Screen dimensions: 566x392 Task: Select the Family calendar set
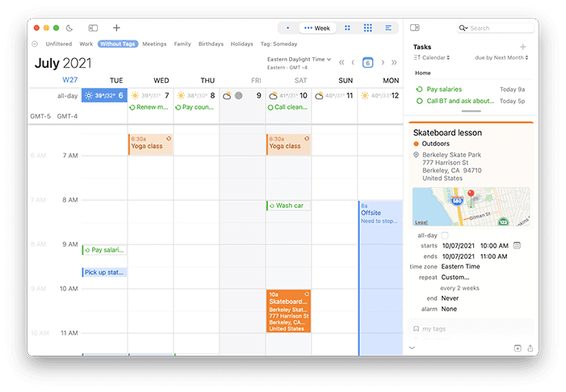182,44
